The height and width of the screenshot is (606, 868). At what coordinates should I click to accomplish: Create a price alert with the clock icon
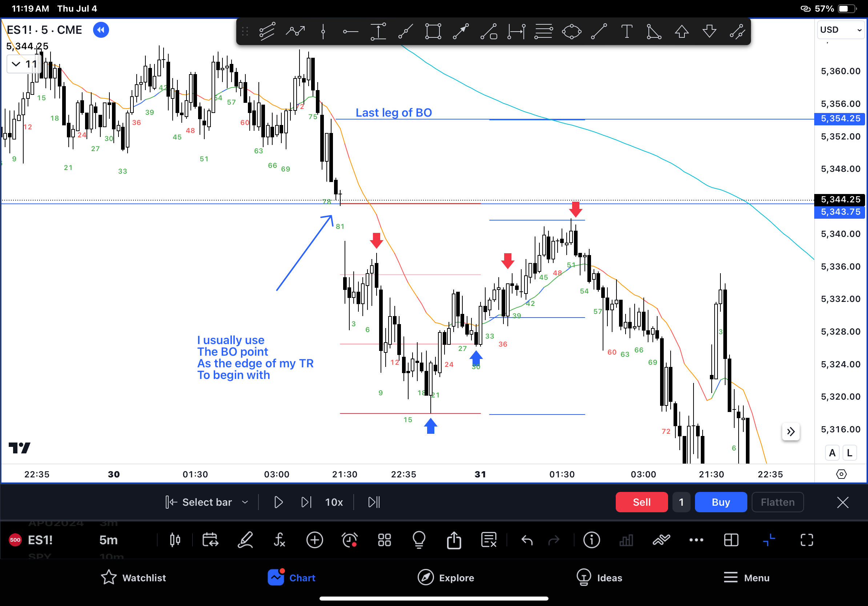349,540
